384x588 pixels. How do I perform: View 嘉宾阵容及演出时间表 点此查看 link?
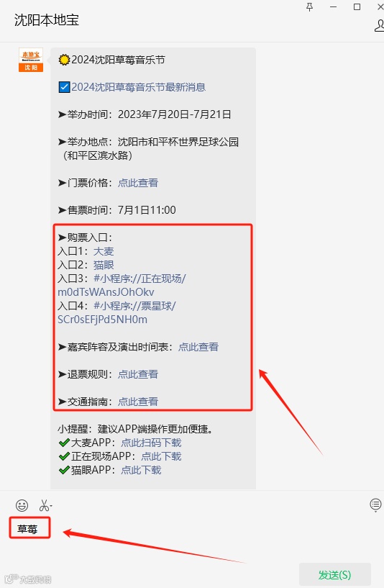click(198, 347)
